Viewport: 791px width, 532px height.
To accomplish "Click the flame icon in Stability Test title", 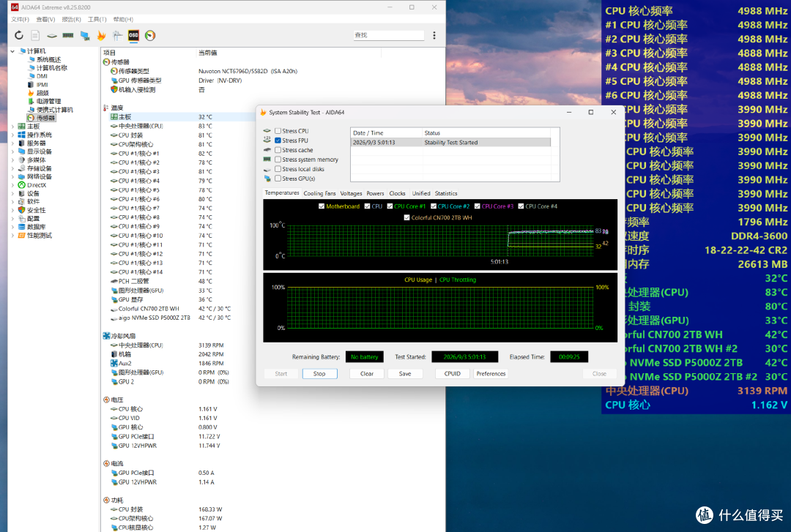I will tap(263, 112).
